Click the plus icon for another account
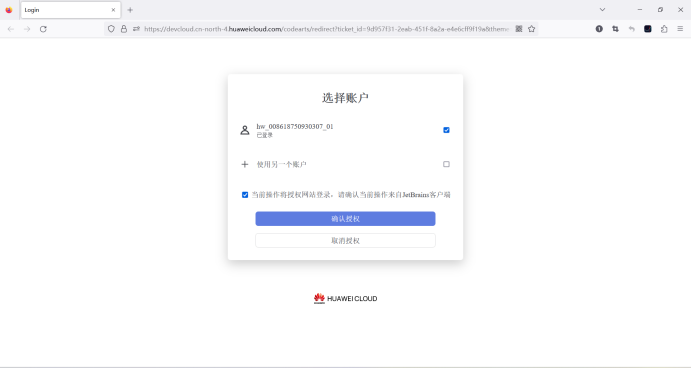 pyautogui.click(x=245, y=164)
